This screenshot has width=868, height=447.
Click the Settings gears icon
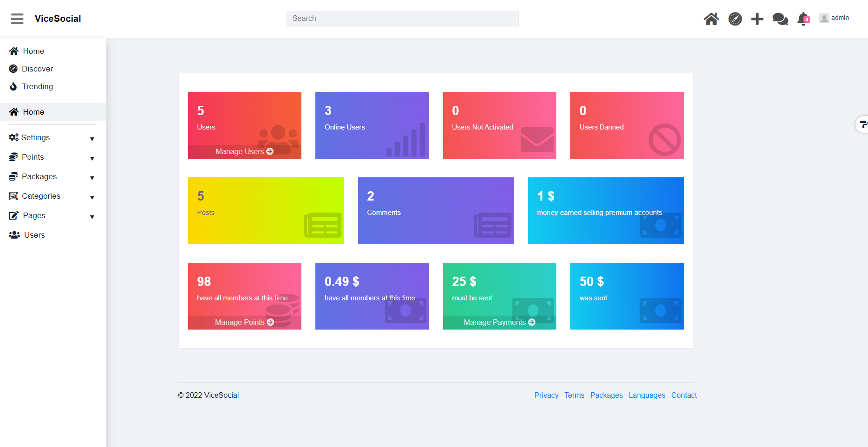pos(14,137)
